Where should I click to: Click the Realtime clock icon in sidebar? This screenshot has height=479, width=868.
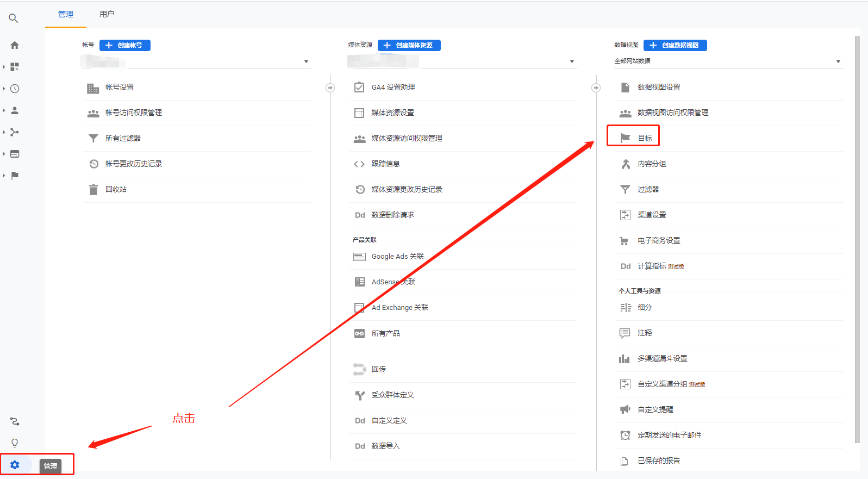coord(15,89)
